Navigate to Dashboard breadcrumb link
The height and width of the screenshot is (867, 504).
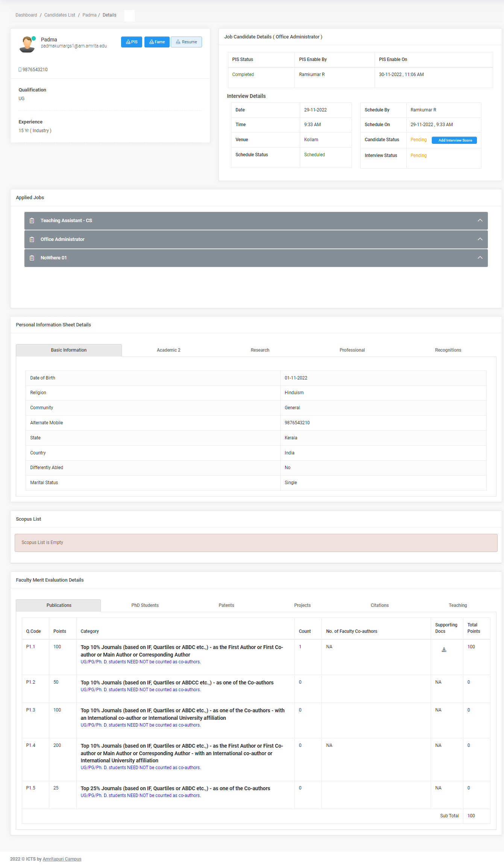(x=26, y=15)
